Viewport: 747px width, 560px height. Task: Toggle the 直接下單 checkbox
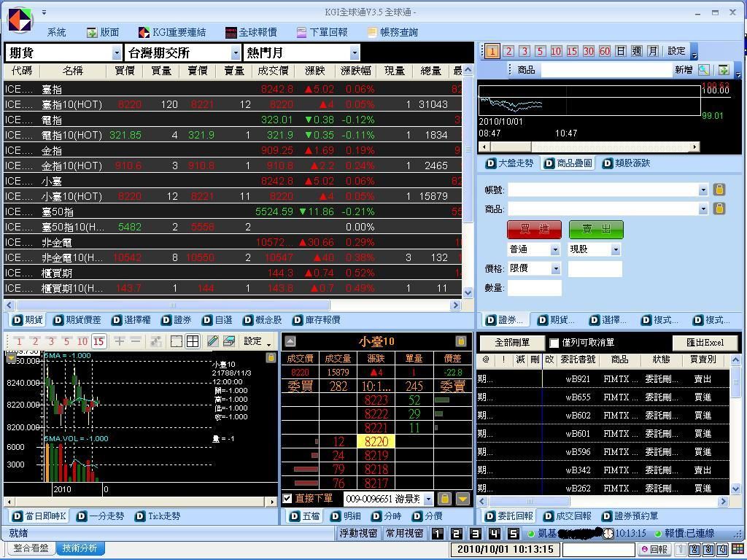(287, 499)
